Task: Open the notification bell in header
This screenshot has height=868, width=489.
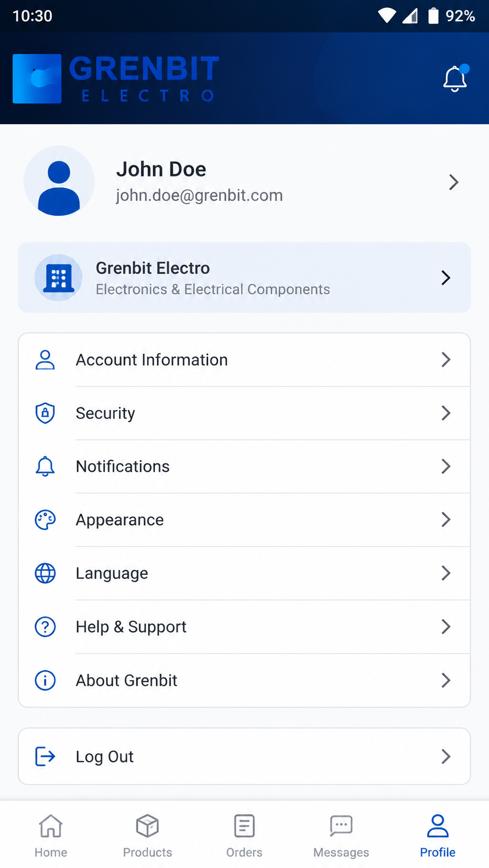Action: coord(455,78)
